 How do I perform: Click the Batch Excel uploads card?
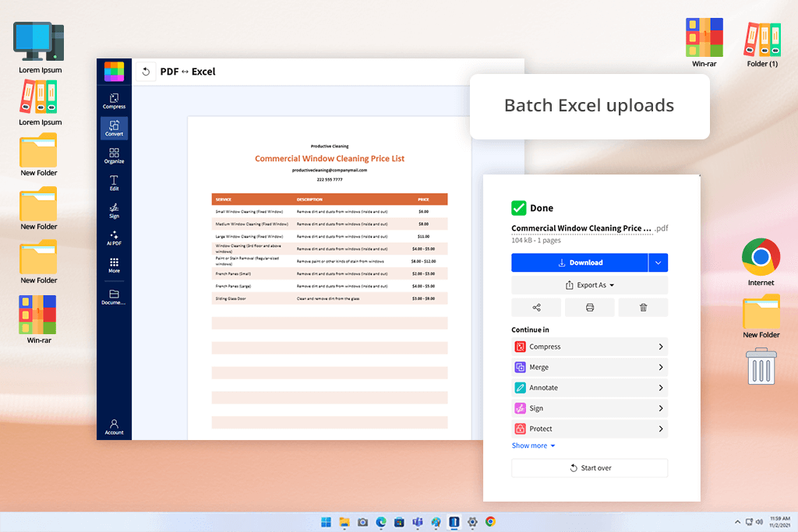tap(589, 106)
